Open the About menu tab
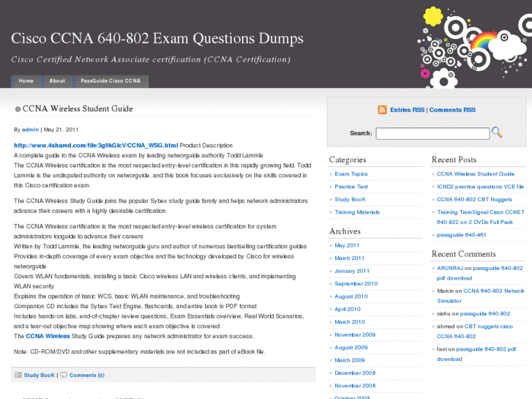The width and height of the screenshot is (532, 399). (x=57, y=81)
